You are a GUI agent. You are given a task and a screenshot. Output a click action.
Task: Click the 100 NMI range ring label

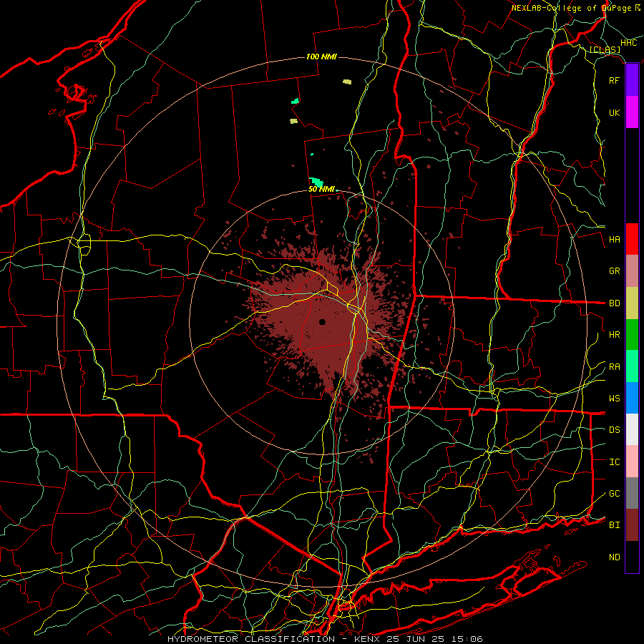321,57
